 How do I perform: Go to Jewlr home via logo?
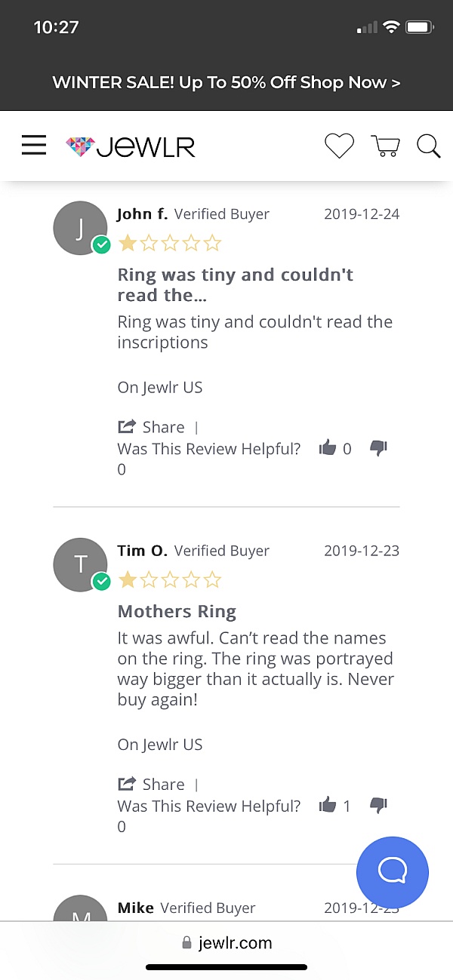pos(131,146)
